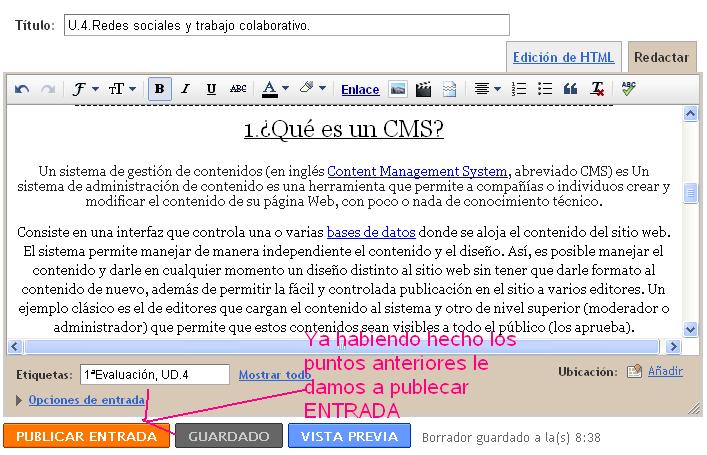
Task: Click the highlight background color icon
Action: click(x=307, y=87)
